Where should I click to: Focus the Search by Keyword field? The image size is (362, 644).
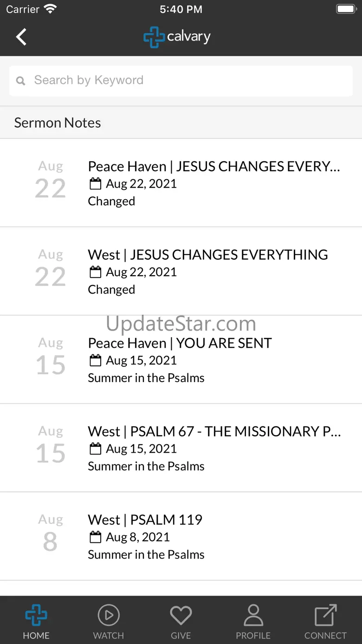(181, 81)
